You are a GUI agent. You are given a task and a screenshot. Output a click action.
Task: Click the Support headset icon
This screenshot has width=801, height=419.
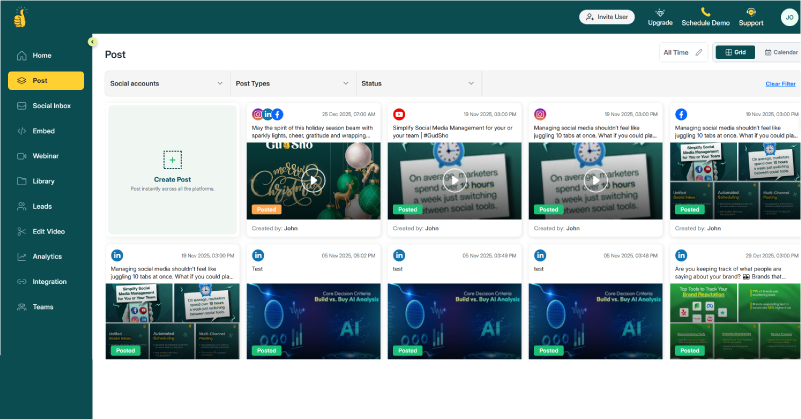751,12
